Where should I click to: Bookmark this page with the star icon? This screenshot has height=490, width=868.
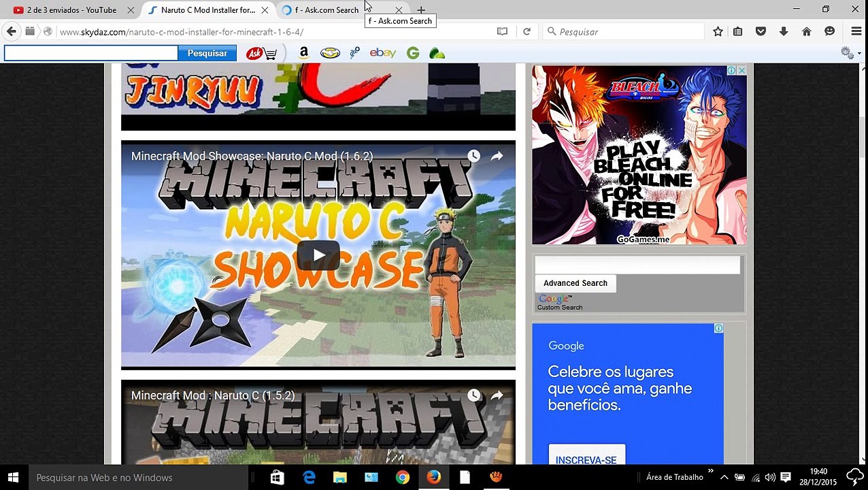(718, 31)
